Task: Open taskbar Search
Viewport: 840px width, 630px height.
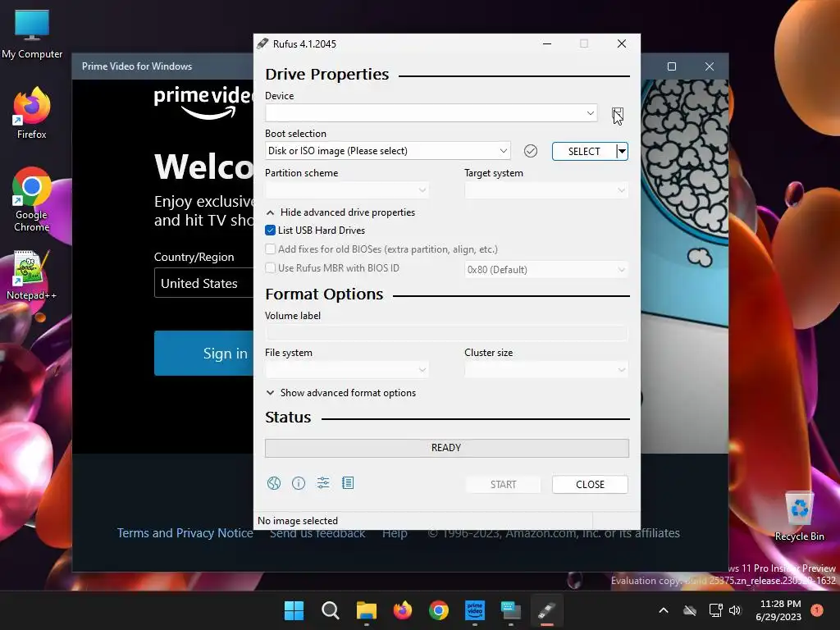Action: point(330,610)
